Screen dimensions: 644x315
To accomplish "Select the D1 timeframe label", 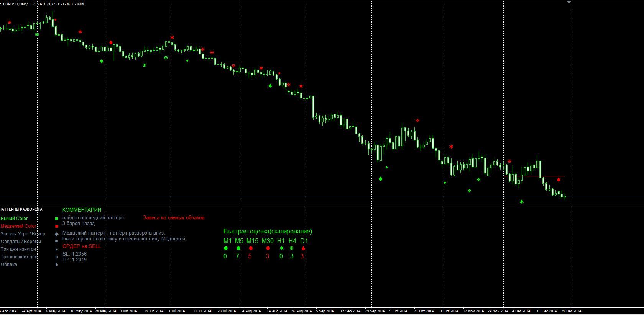I will click(x=304, y=241).
